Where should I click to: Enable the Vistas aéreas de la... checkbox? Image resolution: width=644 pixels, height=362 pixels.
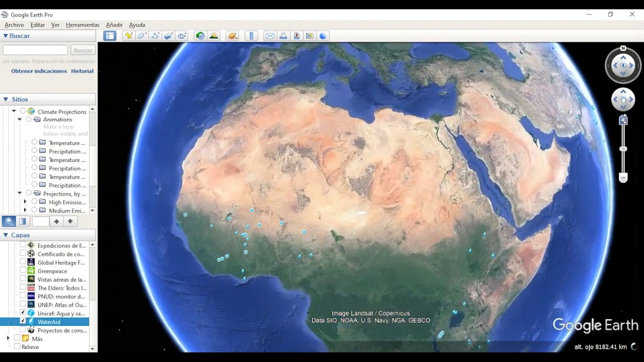coord(23,280)
